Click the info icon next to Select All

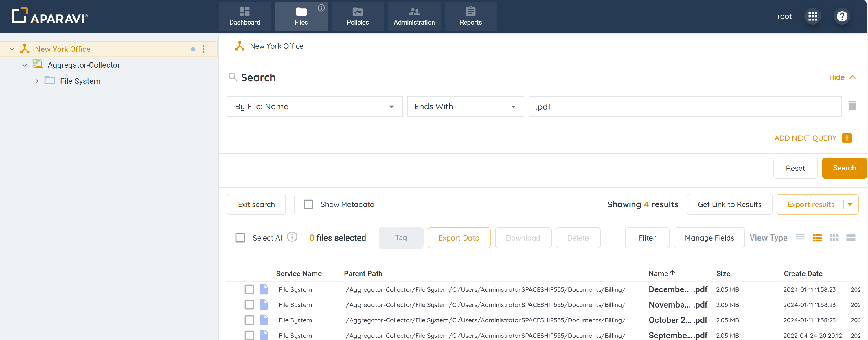pos(292,237)
